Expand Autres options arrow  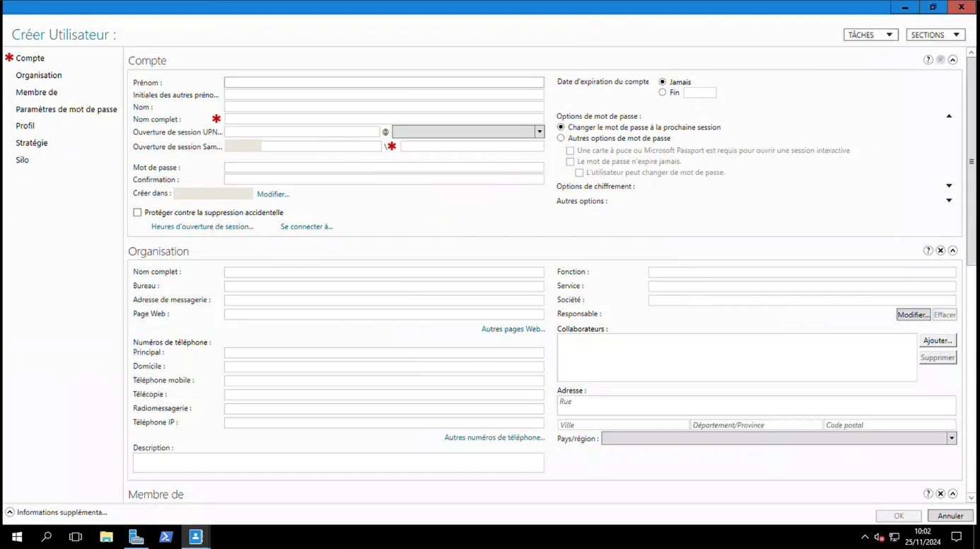950,201
